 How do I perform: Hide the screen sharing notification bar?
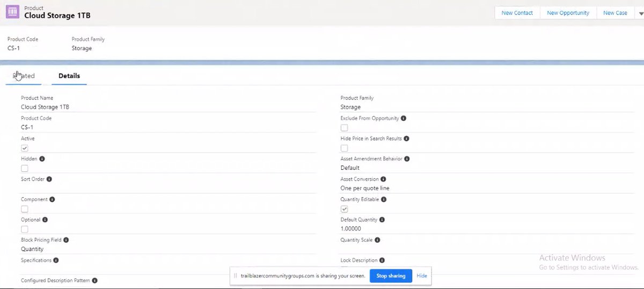coord(422,276)
